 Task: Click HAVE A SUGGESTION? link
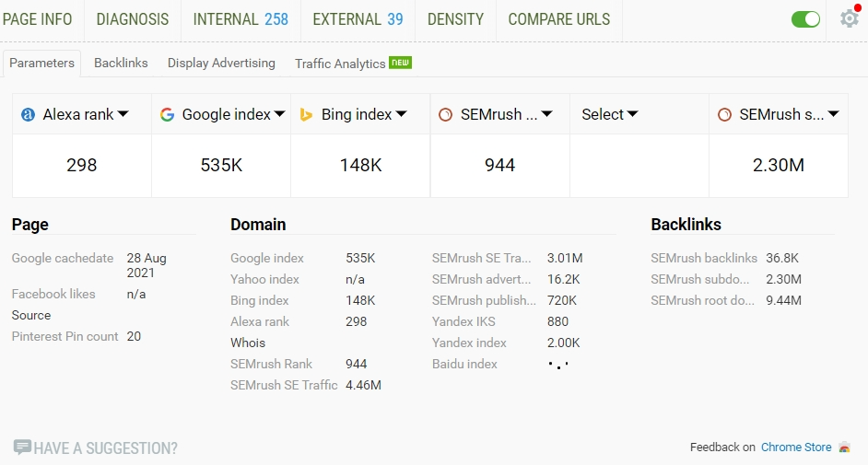(106, 448)
